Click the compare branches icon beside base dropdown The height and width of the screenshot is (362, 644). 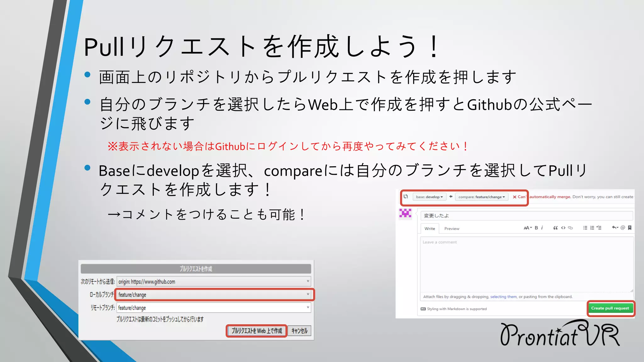(406, 197)
